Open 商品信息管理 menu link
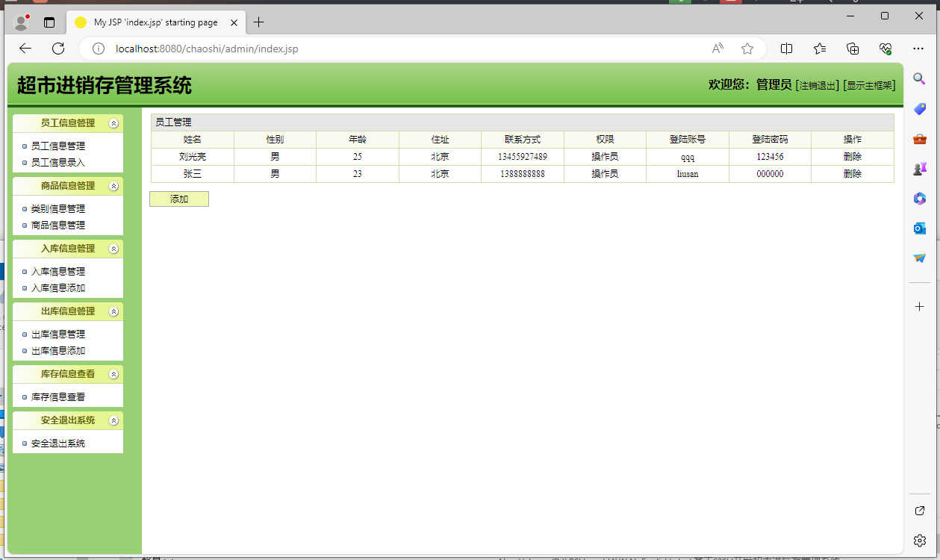The image size is (940, 560). [58, 225]
